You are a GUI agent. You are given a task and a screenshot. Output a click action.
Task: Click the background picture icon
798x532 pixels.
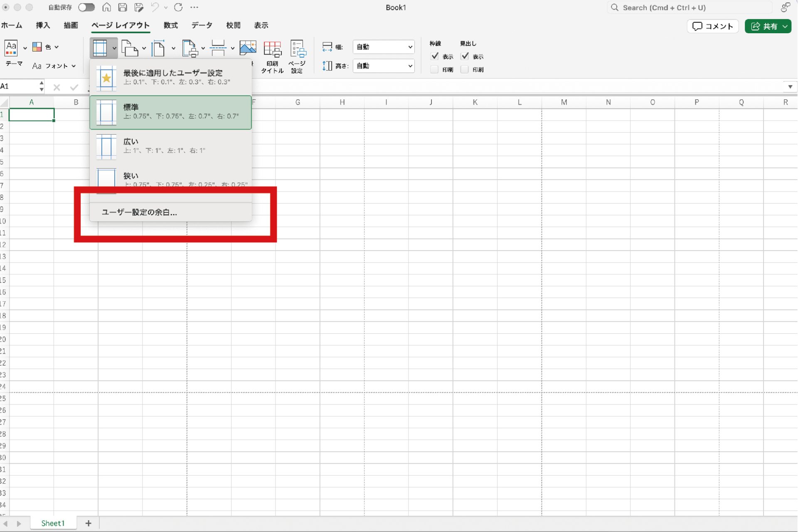pos(248,48)
